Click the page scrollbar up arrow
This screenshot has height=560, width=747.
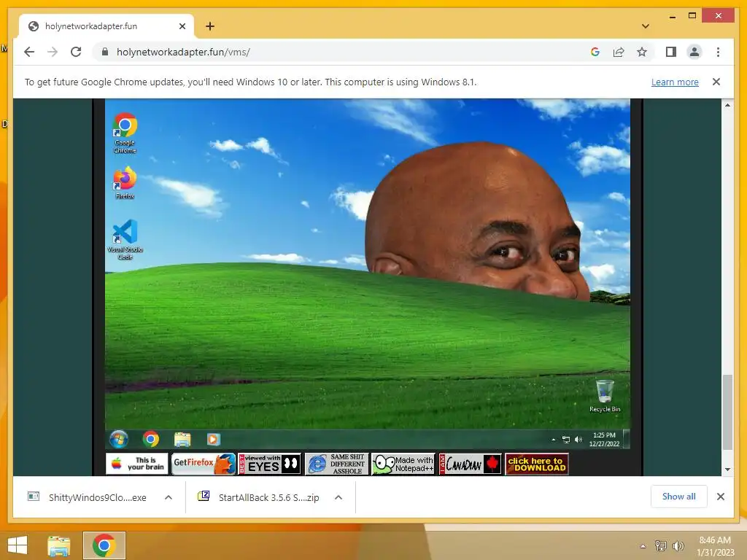(x=727, y=105)
